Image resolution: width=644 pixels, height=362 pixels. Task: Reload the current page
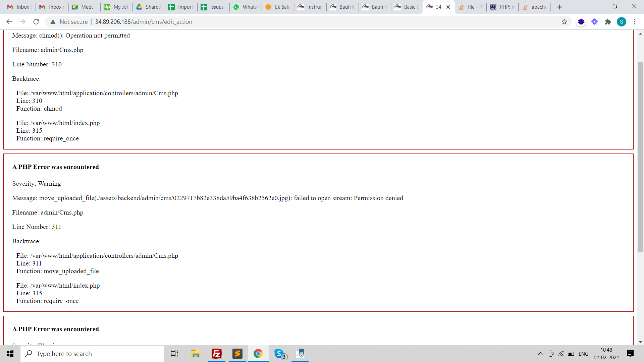coord(36,22)
